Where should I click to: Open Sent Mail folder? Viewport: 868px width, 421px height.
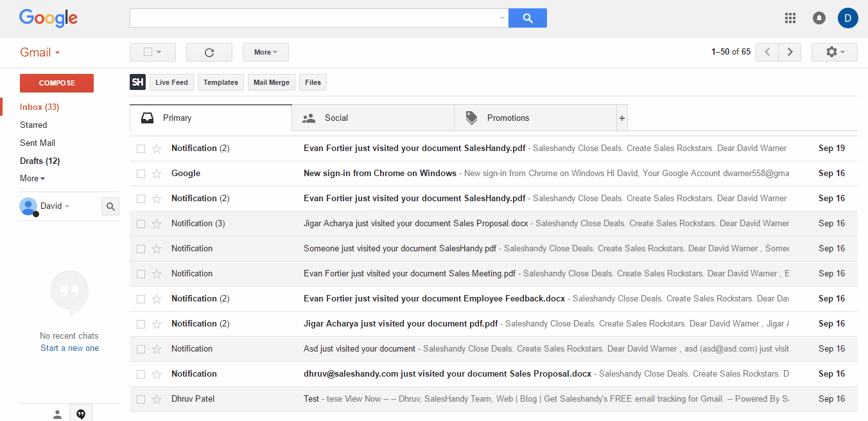[37, 143]
